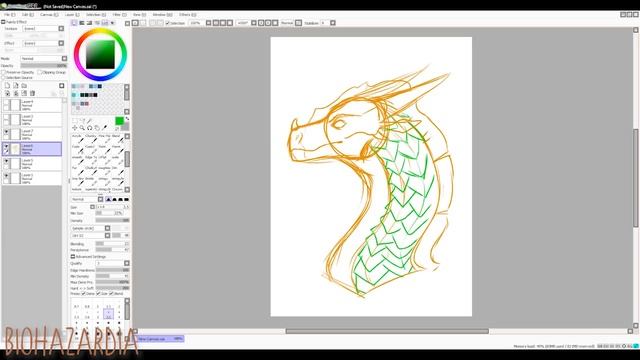Toggle the swatches panel icon
The height and width of the screenshot is (360, 640).
(x=105, y=23)
